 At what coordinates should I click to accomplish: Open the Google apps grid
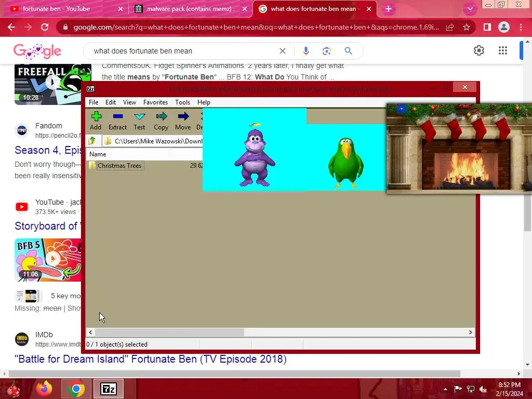[503, 51]
